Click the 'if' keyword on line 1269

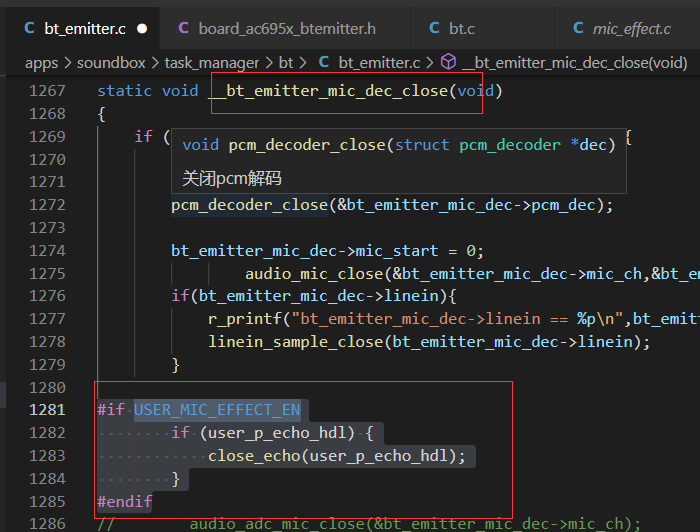pos(143,137)
